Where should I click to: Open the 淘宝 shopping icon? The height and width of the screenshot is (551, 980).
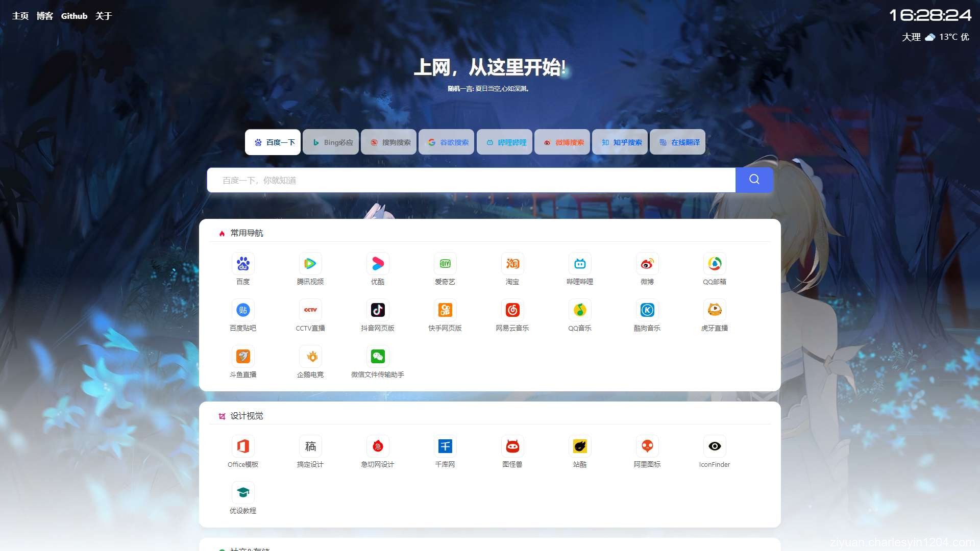(x=512, y=264)
